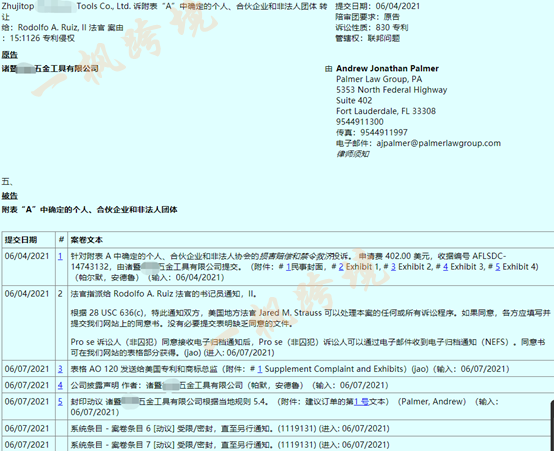Select the 系统条目 - 案卷条目 7 row text
554x451 pixels.
pos(230,445)
